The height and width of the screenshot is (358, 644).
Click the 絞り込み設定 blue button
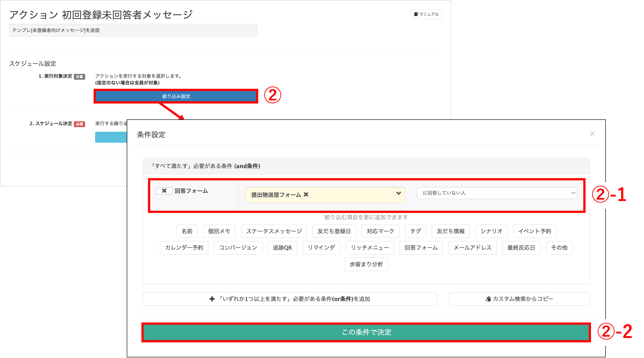click(176, 96)
